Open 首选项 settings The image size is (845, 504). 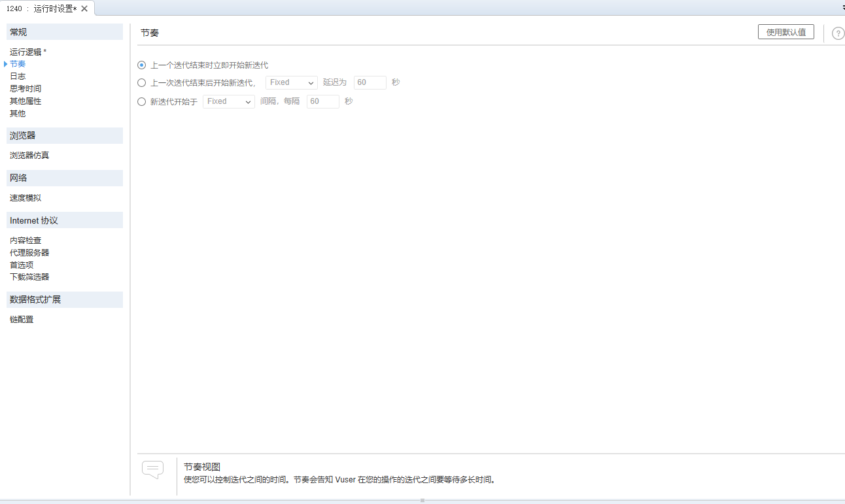pos(22,265)
